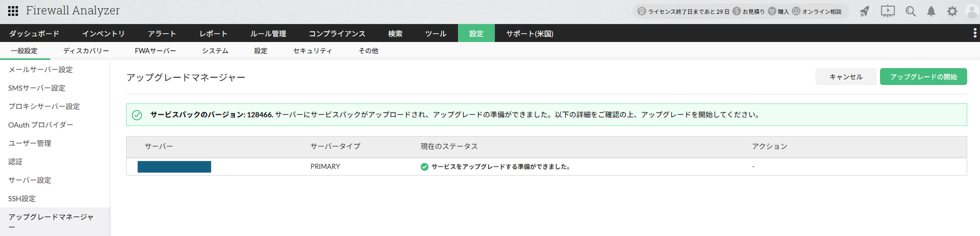
Task: Open the presentation screen icon
Action: pyautogui.click(x=888, y=11)
